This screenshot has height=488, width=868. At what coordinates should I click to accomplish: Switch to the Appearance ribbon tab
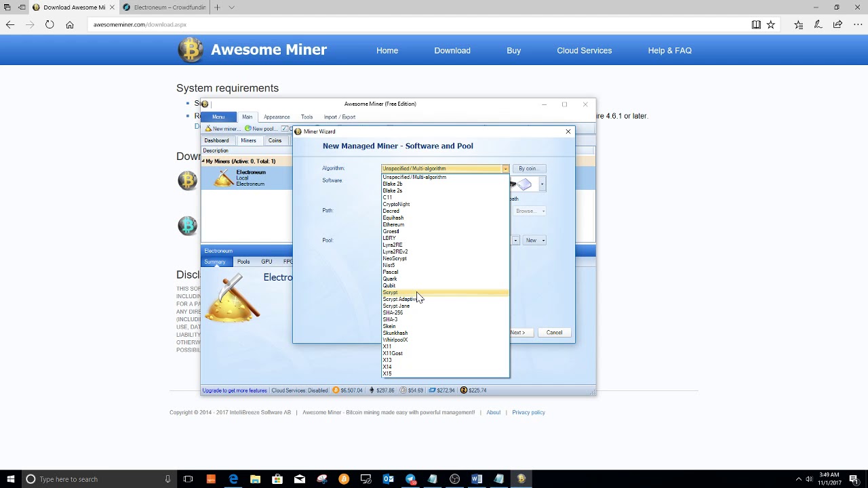[x=277, y=117]
